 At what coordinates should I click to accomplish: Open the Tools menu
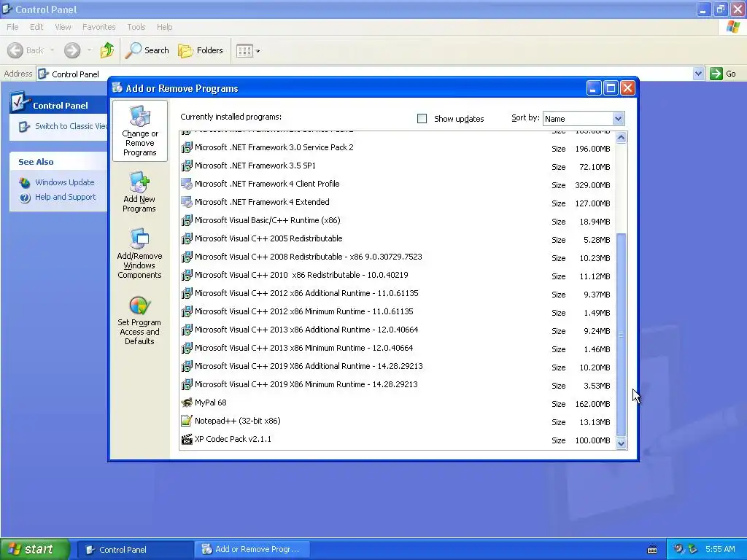tap(136, 27)
